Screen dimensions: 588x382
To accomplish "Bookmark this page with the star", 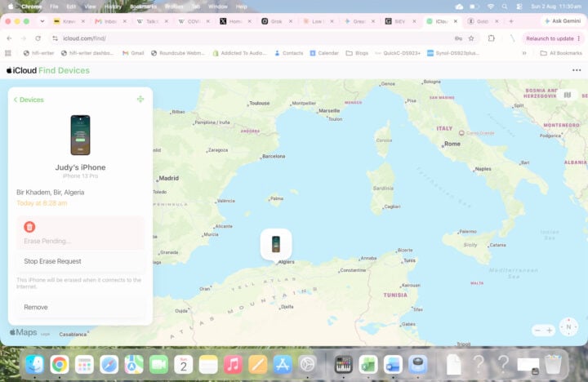I will coord(471,38).
